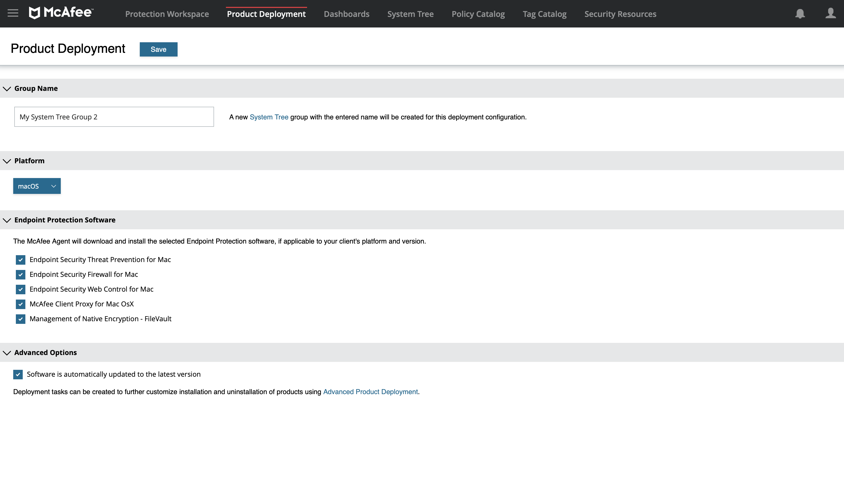
Task: Toggle Software automatically updated checkbox
Action: (x=18, y=374)
